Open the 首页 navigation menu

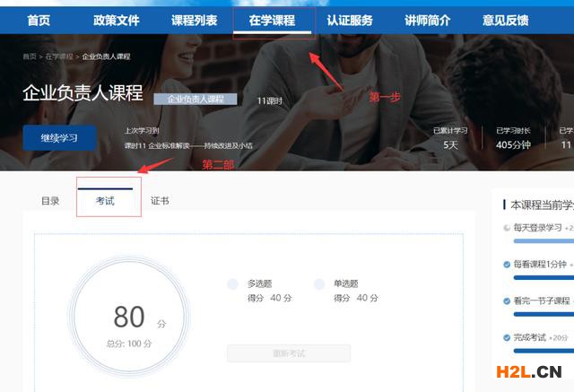pyautogui.click(x=39, y=20)
